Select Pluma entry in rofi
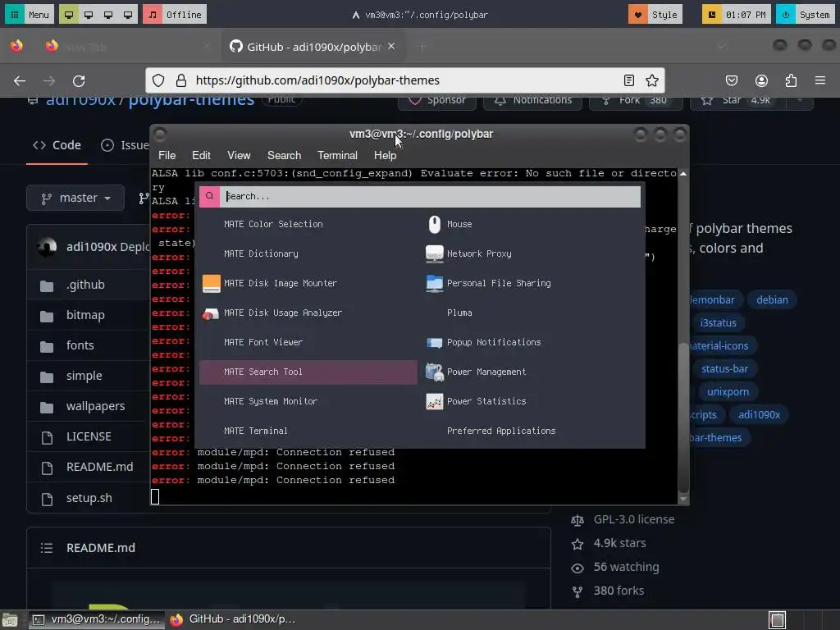The width and height of the screenshot is (840, 630). (x=533, y=313)
